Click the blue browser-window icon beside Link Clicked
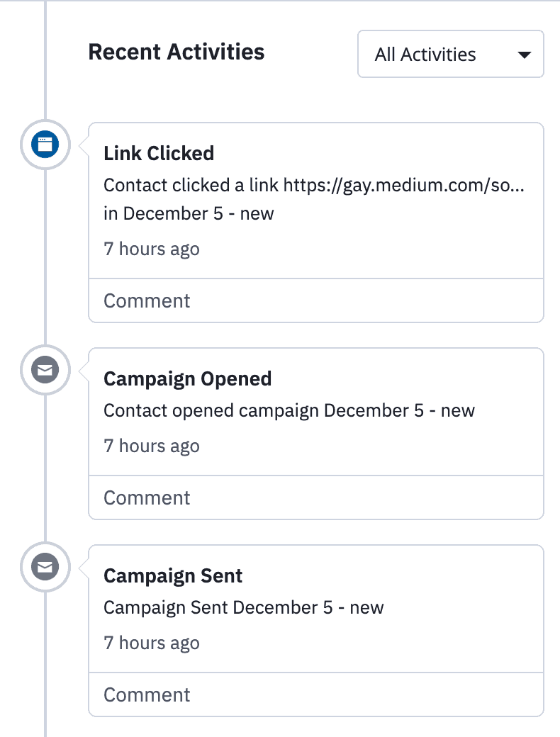This screenshot has width=560, height=737. (45, 145)
